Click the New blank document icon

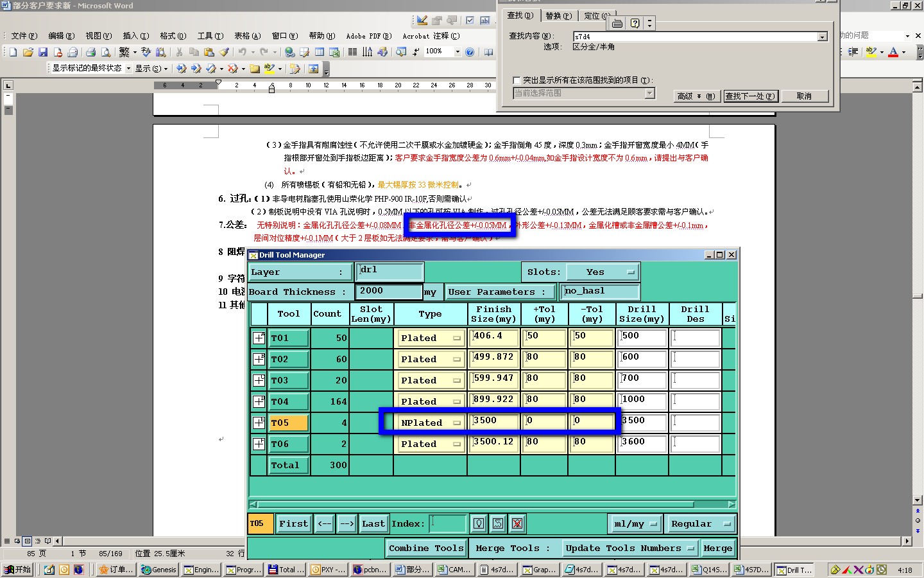(13, 52)
